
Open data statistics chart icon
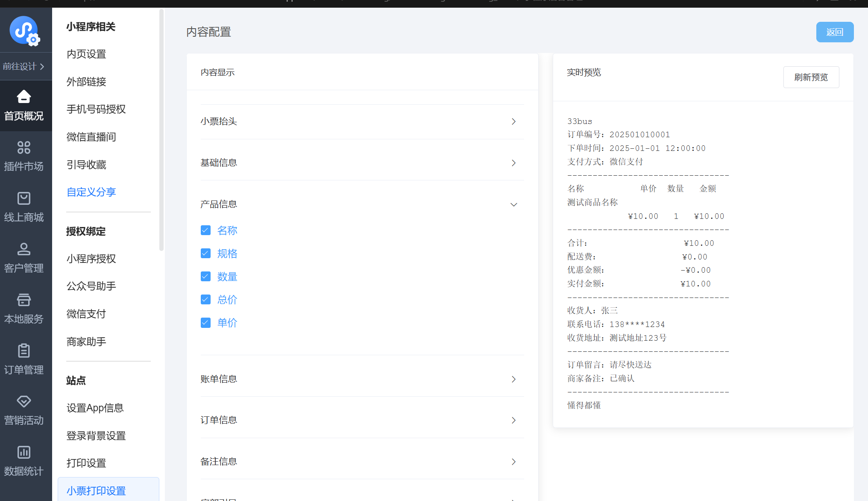click(24, 452)
